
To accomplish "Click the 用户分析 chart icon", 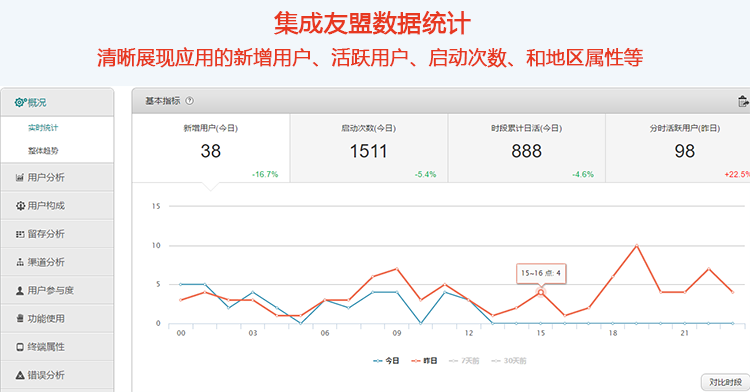I will pyautogui.click(x=20, y=178).
